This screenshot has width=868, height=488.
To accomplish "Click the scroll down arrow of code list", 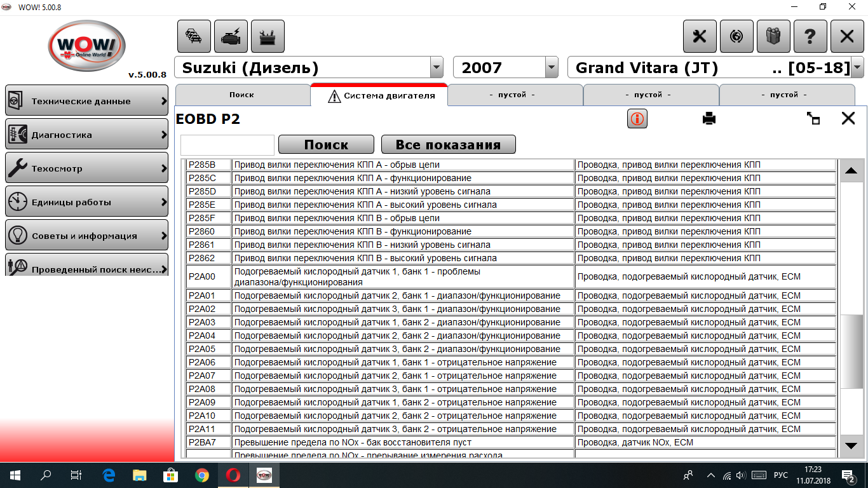I will coord(851,446).
